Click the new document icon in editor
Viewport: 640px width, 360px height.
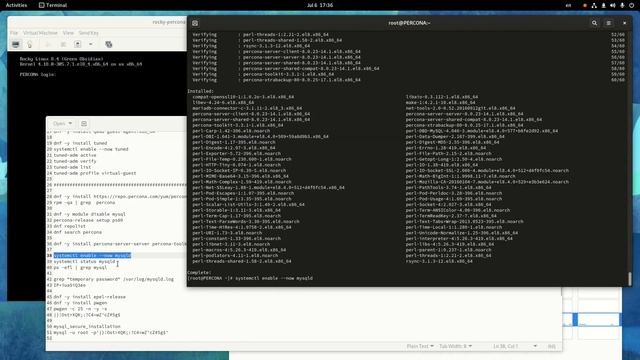84,124
